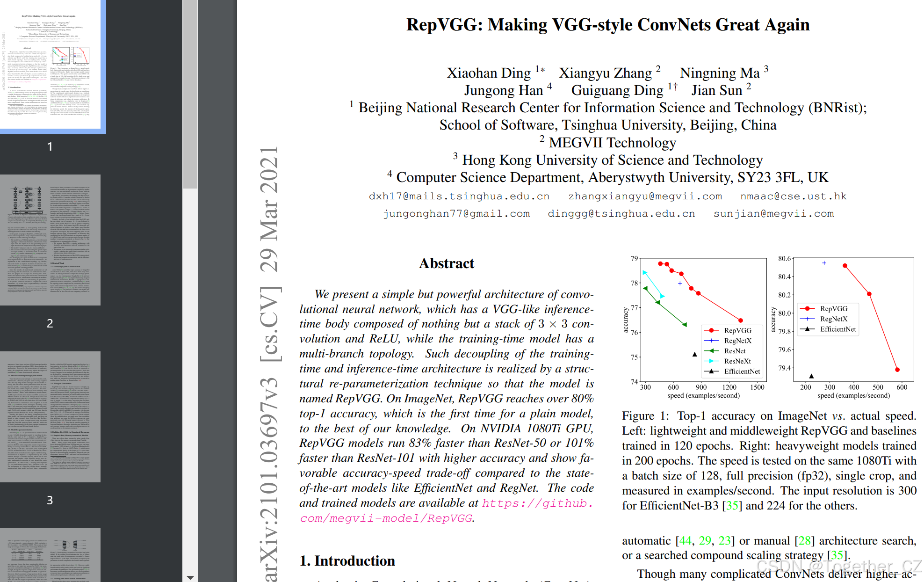This screenshot has height=582, width=924.
Task: Click partially visible page 4 thumbnail
Action: point(50,555)
